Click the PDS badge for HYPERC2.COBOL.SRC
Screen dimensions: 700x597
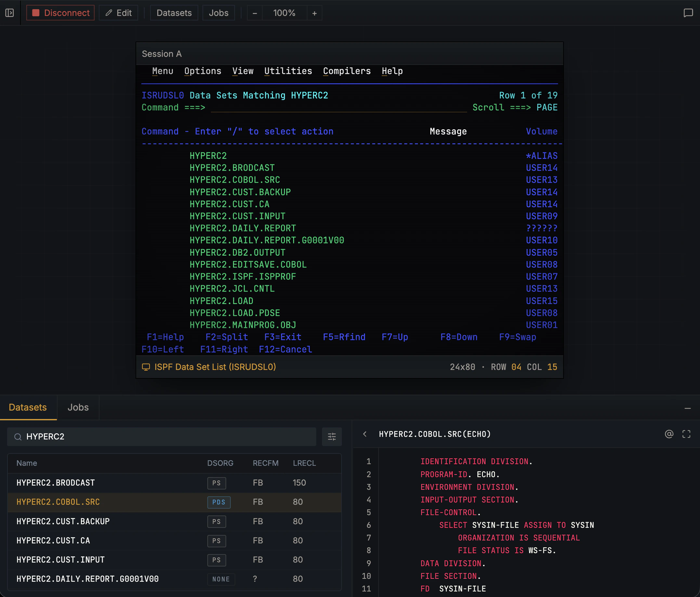pyautogui.click(x=219, y=502)
